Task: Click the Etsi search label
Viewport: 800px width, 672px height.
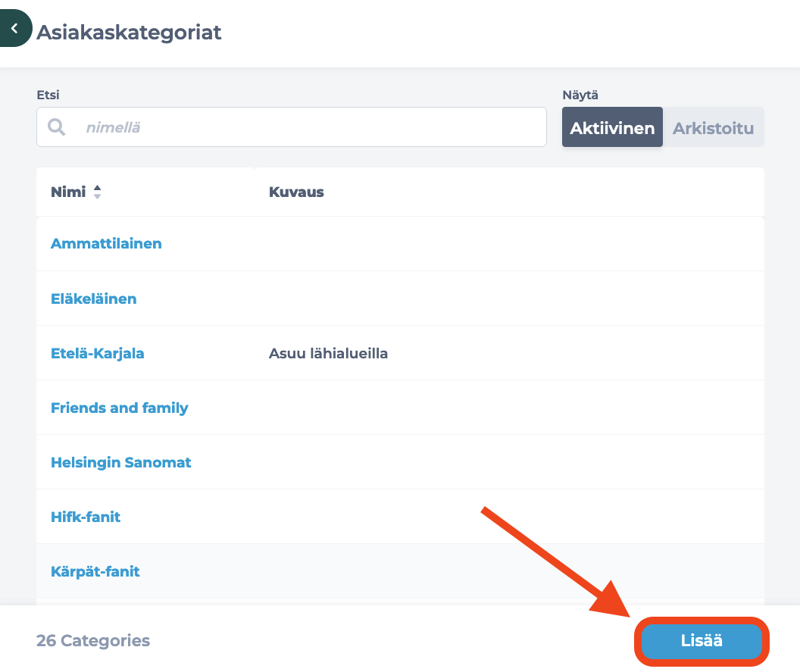Action: 48,95
